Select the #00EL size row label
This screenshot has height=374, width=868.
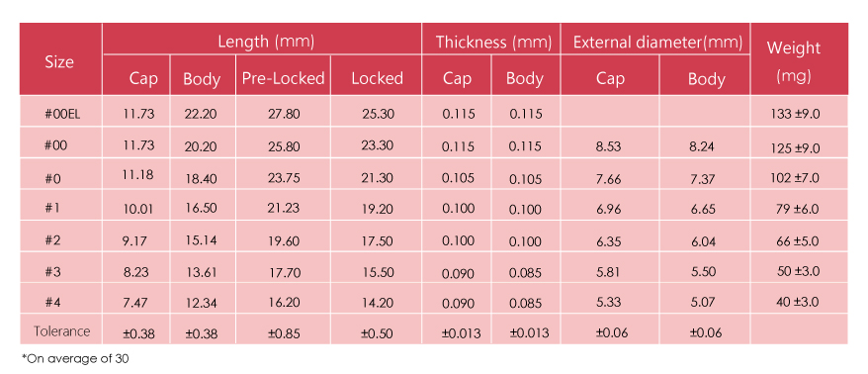click(x=59, y=112)
